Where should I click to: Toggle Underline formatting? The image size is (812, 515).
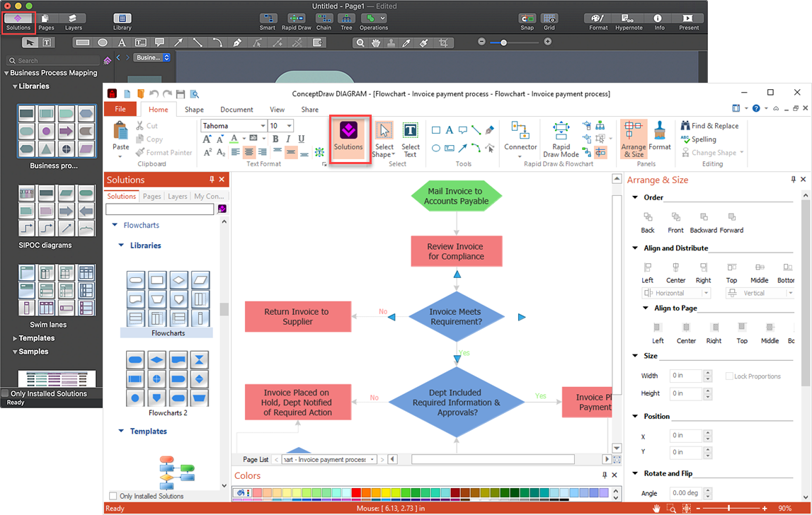tap(301, 139)
